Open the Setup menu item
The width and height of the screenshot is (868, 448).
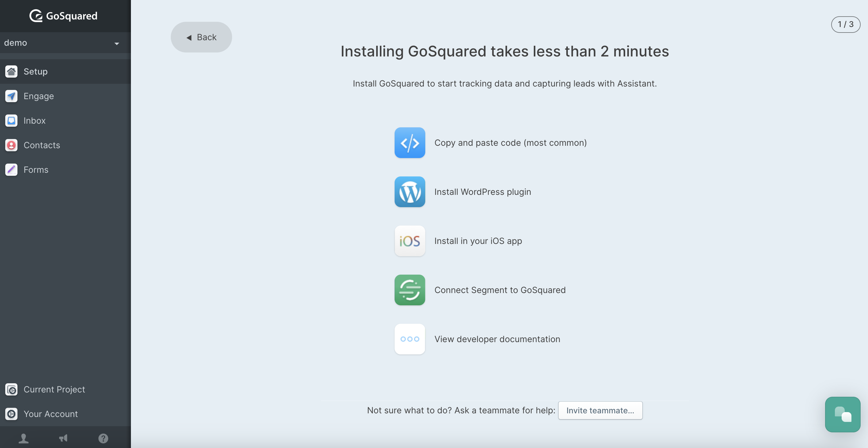pyautogui.click(x=65, y=71)
